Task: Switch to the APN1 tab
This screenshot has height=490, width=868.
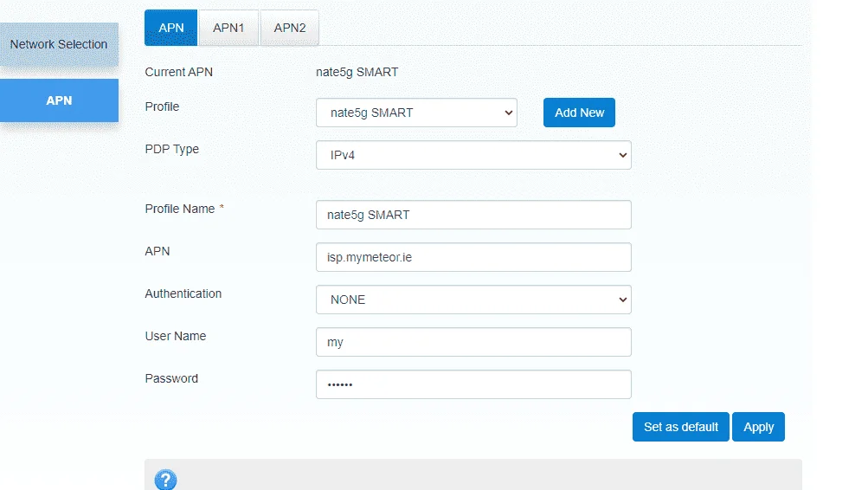Action: tap(228, 28)
